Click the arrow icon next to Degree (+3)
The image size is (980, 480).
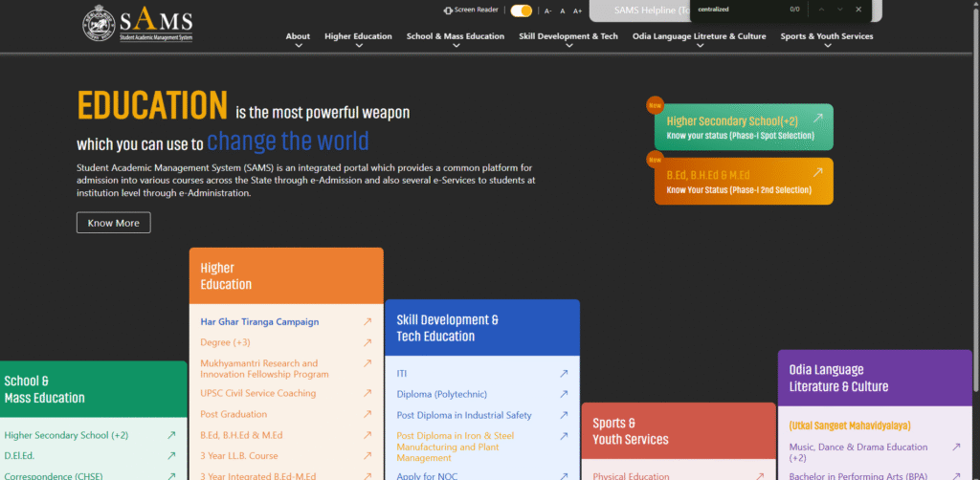367,342
